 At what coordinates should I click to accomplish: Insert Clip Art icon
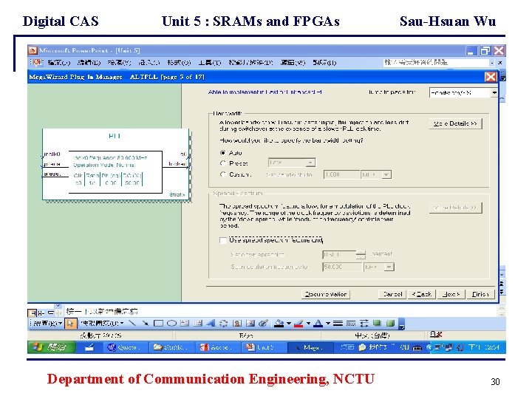pos(237,324)
